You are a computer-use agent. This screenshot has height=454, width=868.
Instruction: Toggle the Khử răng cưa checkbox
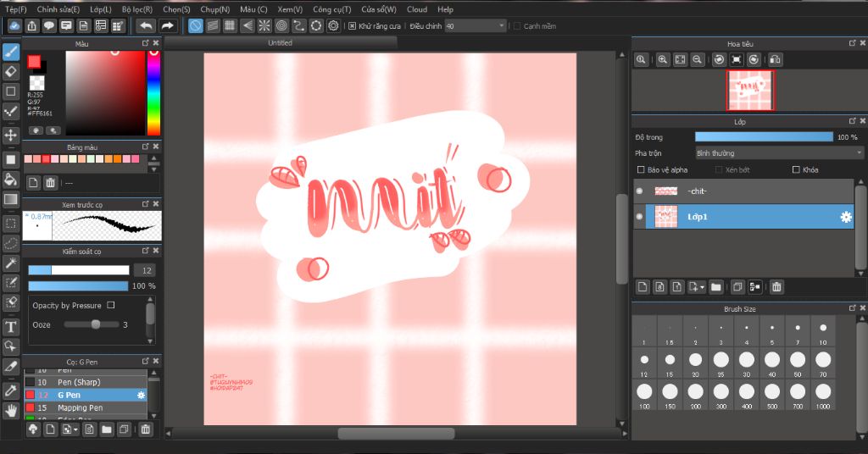tap(353, 26)
